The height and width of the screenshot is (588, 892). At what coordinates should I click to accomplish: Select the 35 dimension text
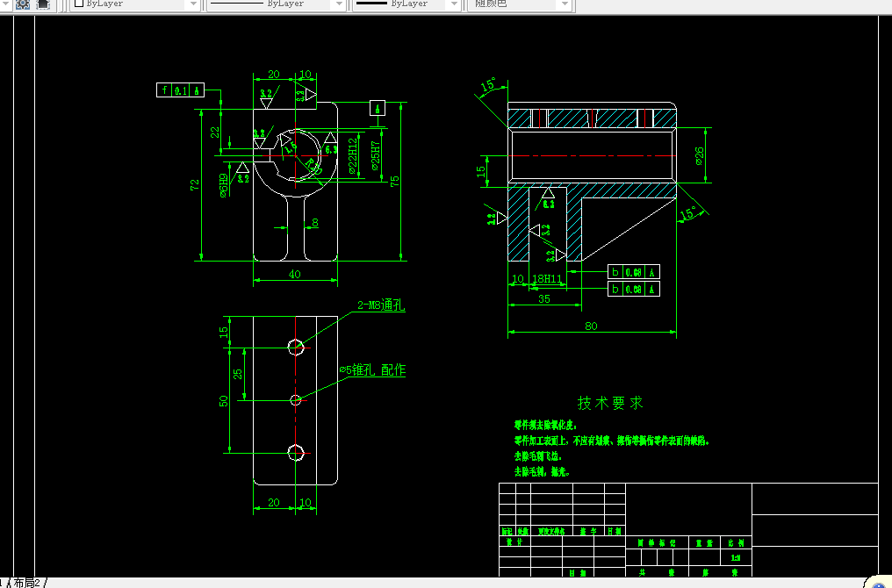pos(543,298)
